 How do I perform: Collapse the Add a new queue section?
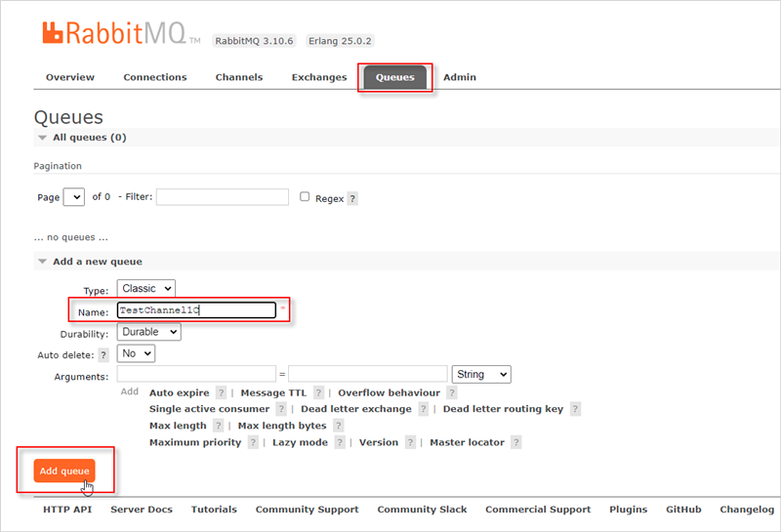click(97, 262)
